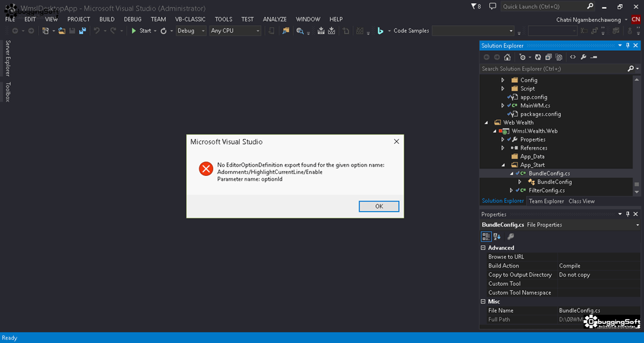Click the Solution Explorer Properties wrench icon
Image resolution: width=644 pixels, height=343 pixels.
[x=583, y=57]
